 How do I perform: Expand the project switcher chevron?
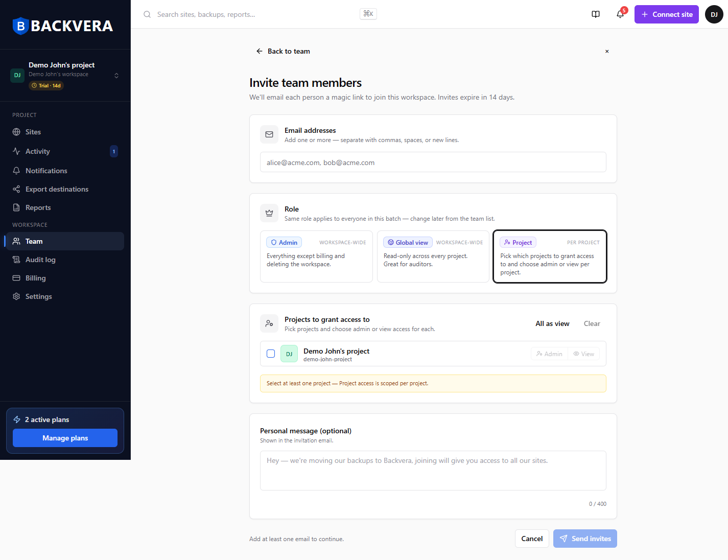pyautogui.click(x=116, y=76)
